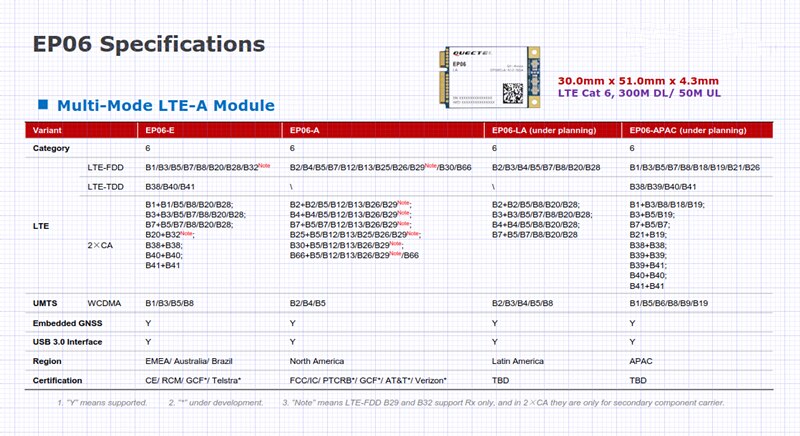Image resolution: width=800 pixels, height=436 pixels.
Task: Click the LTE group label
Action: pos(41,226)
